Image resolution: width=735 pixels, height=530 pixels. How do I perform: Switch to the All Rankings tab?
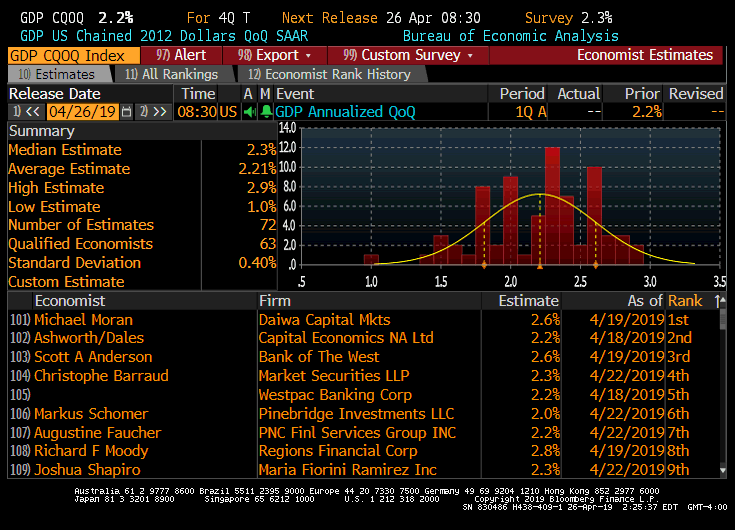(172, 75)
